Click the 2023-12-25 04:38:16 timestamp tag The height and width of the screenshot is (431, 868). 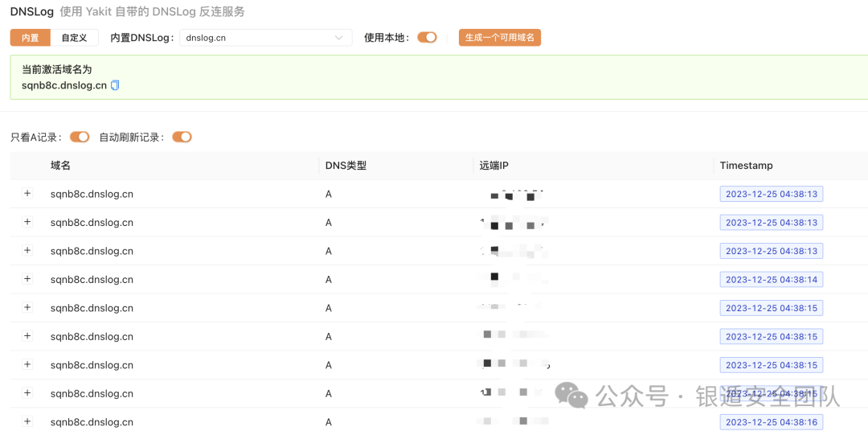pyautogui.click(x=771, y=422)
